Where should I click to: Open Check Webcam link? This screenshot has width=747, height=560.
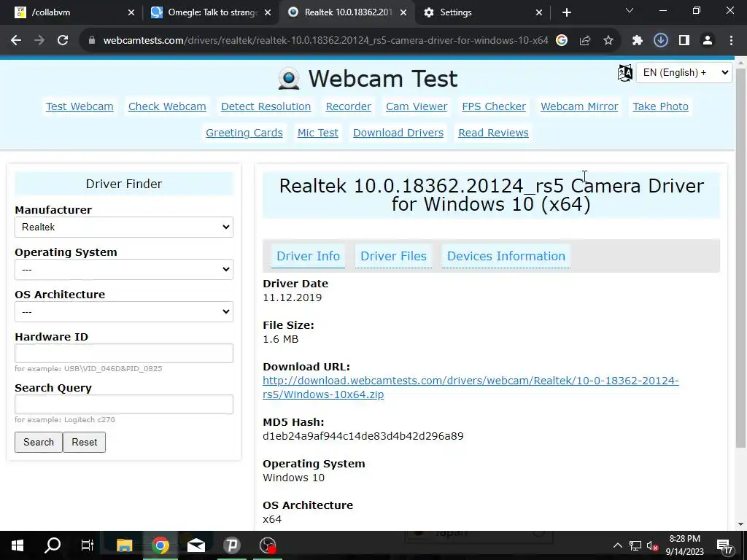167,106
